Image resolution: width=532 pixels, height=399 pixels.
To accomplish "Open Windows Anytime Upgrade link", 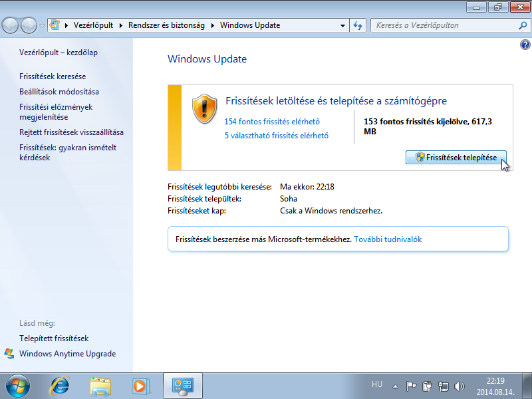I will tap(68, 354).
